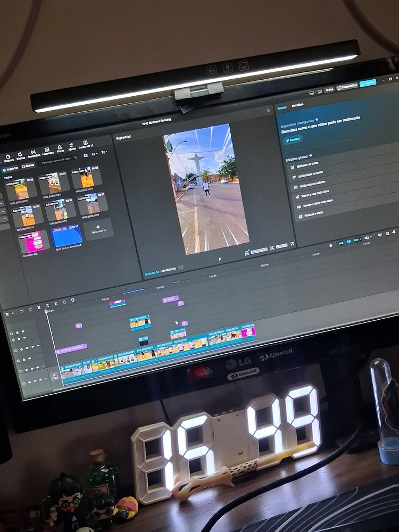Select the 00:05 video clip thumbnail
399x532 pixels.
coord(86,177)
